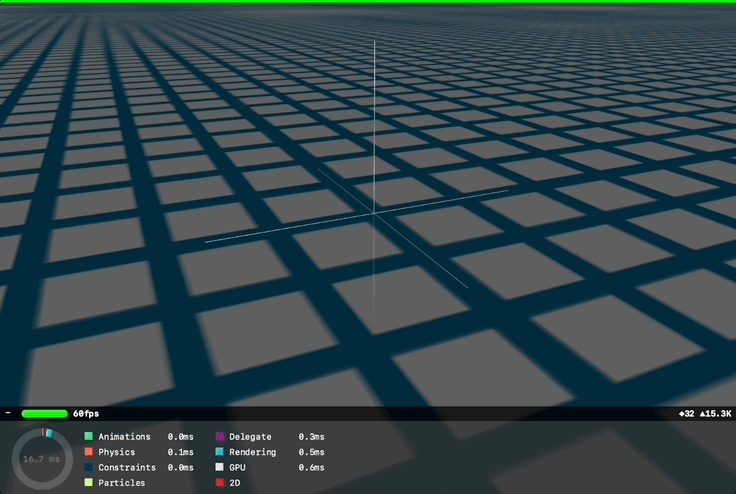The width and height of the screenshot is (736, 494).
Task: Click the green frame rate bar
Action: 45,414
